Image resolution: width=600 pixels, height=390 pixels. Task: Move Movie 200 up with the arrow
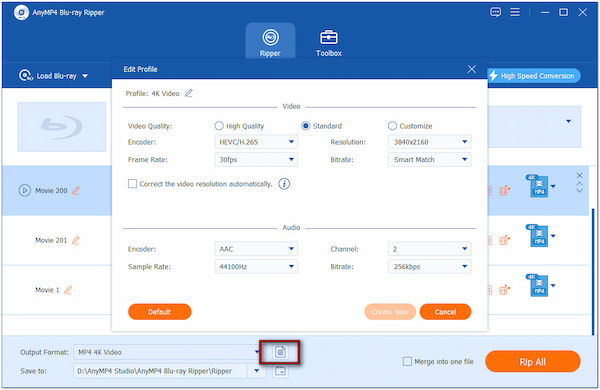(x=579, y=184)
